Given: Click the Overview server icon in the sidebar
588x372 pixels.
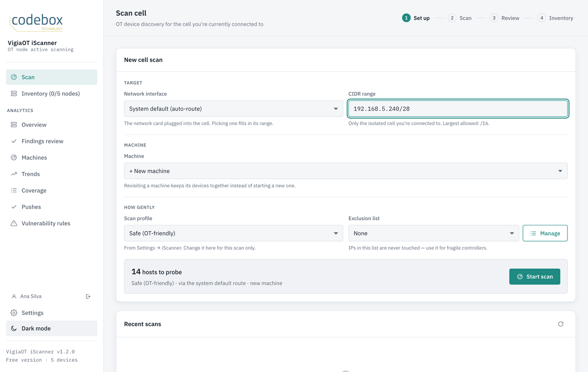Looking at the screenshot, I should click(14, 125).
